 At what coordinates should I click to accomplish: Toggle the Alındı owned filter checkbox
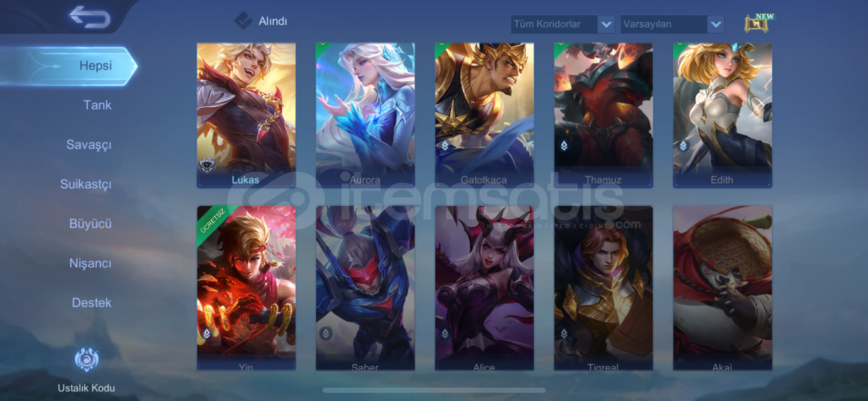pyautogui.click(x=243, y=21)
